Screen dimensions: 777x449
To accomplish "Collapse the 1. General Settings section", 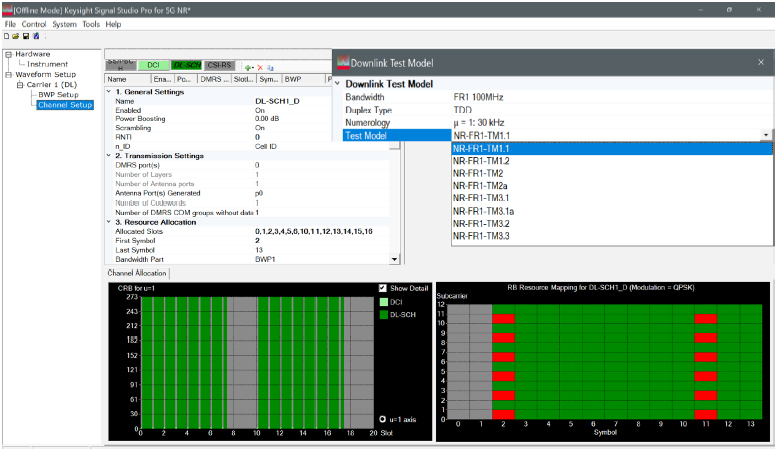I will click(109, 92).
